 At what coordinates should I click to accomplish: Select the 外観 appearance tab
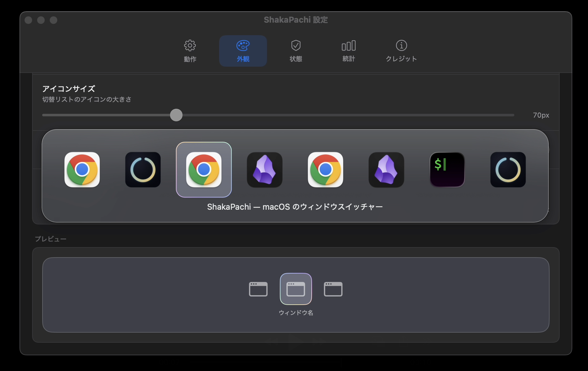pyautogui.click(x=243, y=51)
